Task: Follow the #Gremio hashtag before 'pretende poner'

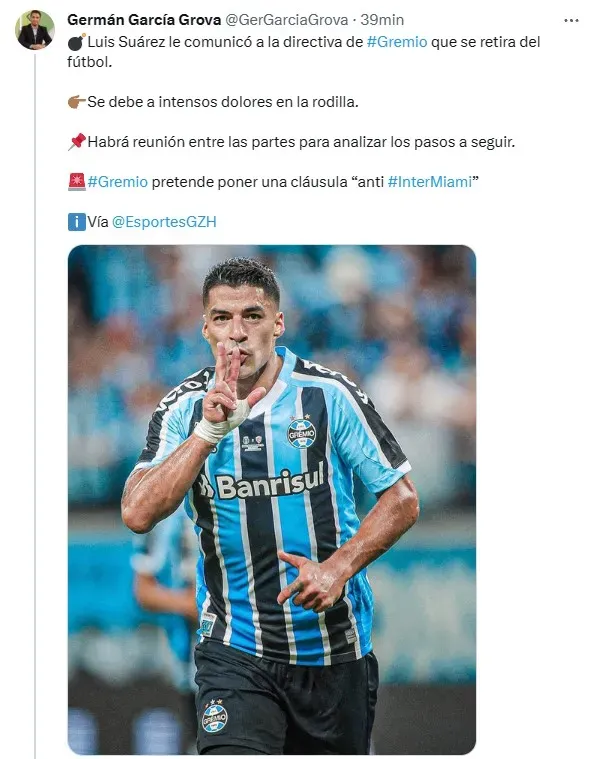Action: pyautogui.click(x=118, y=182)
